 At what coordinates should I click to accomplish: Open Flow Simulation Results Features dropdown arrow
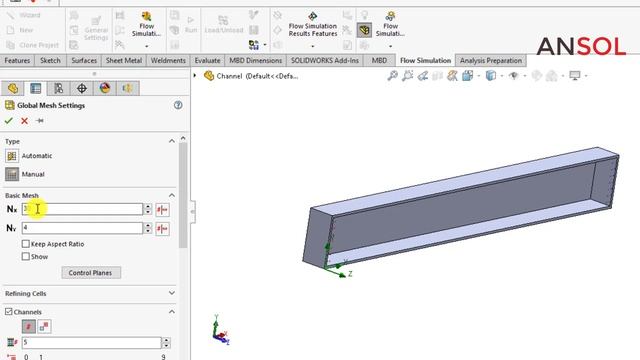point(313,46)
